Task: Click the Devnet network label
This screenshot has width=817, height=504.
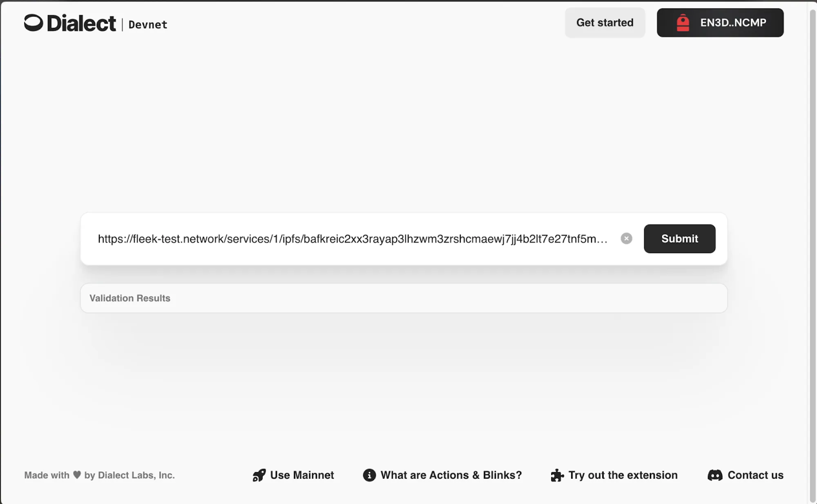Action: [148, 25]
